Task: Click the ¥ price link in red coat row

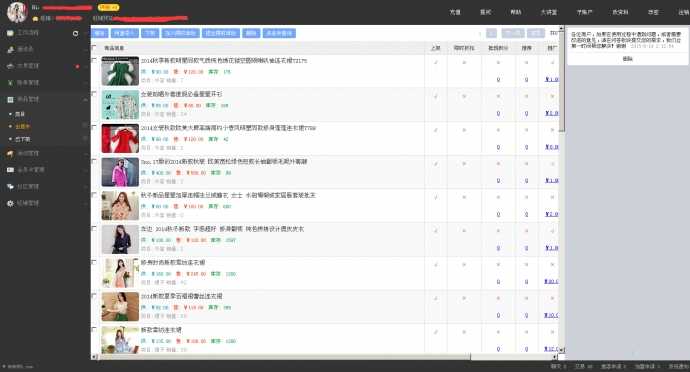Action: coord(551,147)
